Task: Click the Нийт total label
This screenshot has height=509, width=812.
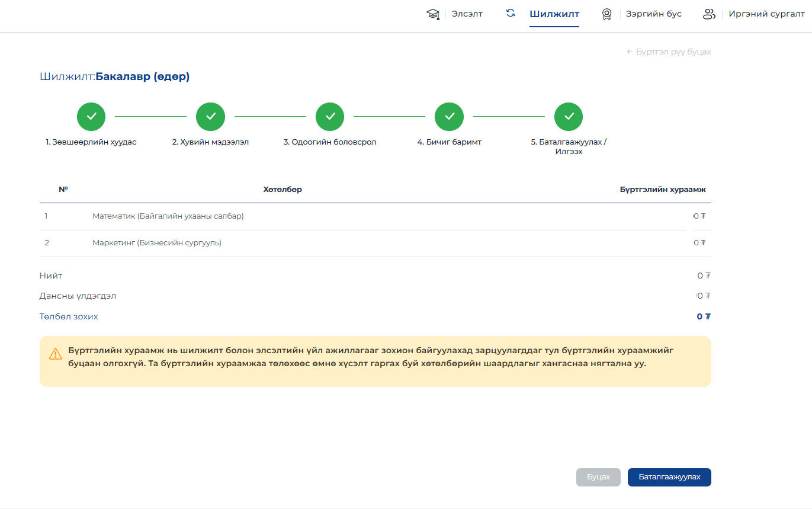Action: click(51, 276)
